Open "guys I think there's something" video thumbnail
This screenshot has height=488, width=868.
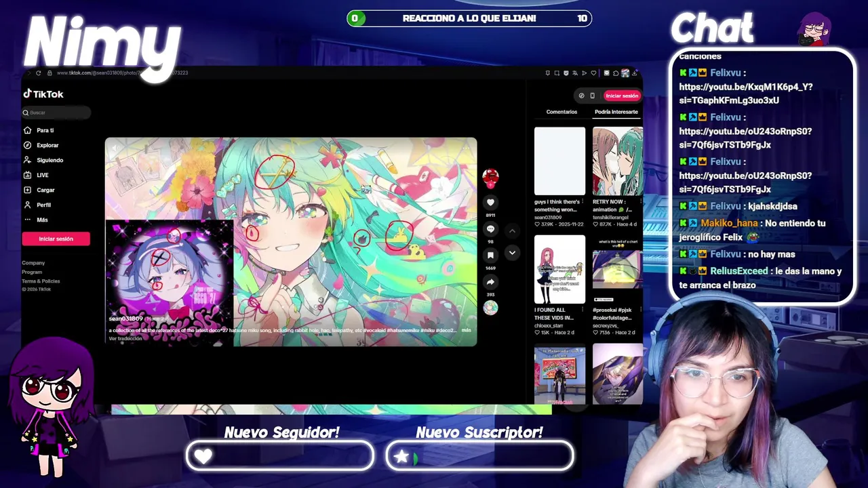tap(559, 161)
